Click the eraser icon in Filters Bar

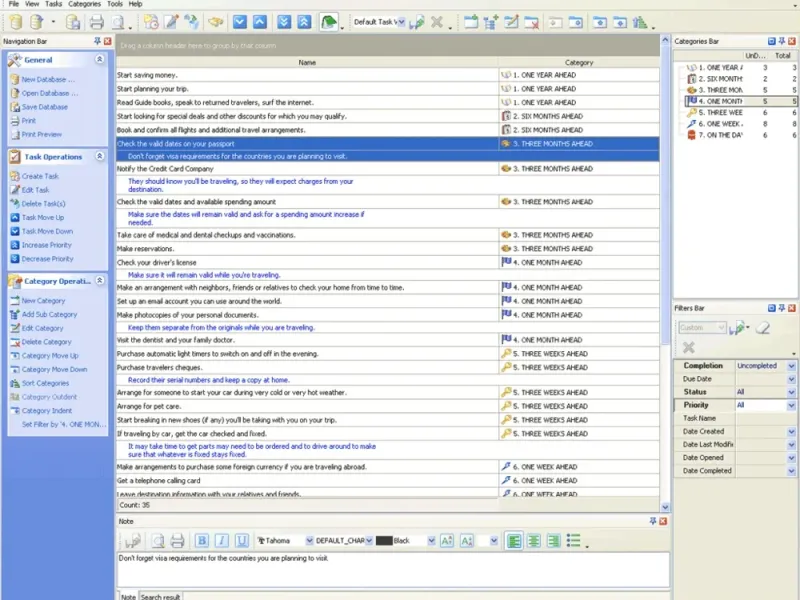click(762, 328)
